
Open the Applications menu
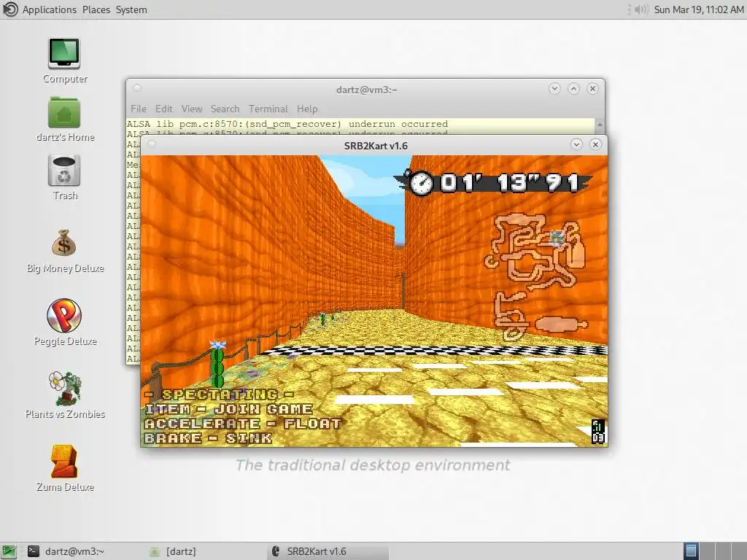click(x=50, y=9)
